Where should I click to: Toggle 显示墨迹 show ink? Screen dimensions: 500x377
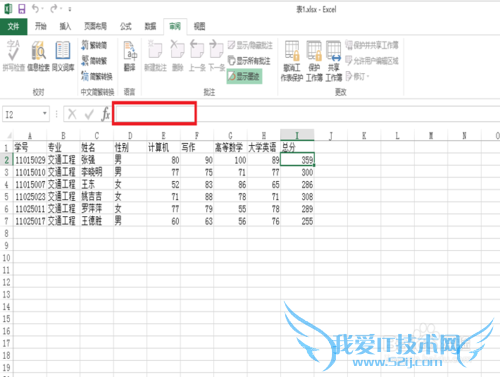[x=244, y=76]
